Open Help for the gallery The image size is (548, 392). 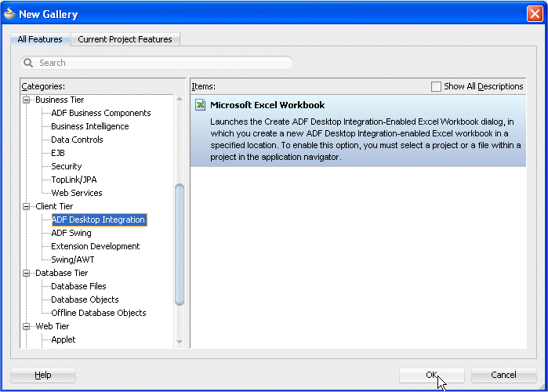(43, 375)
